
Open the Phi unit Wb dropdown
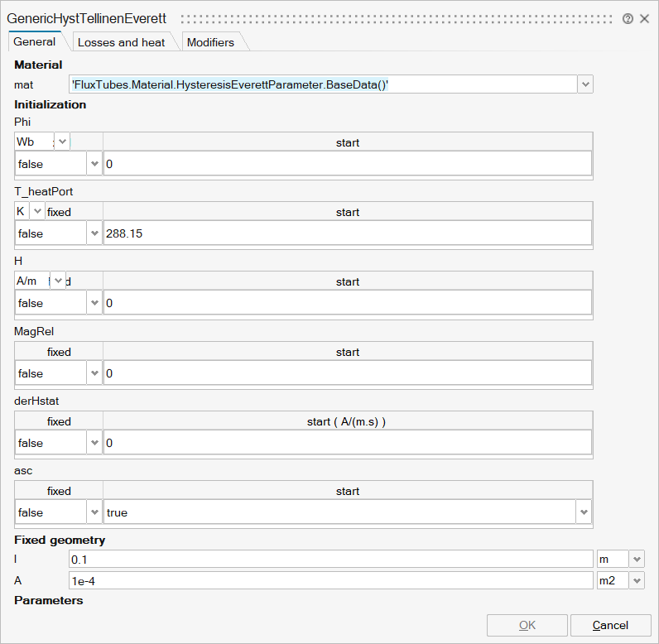tap(62, 142)
